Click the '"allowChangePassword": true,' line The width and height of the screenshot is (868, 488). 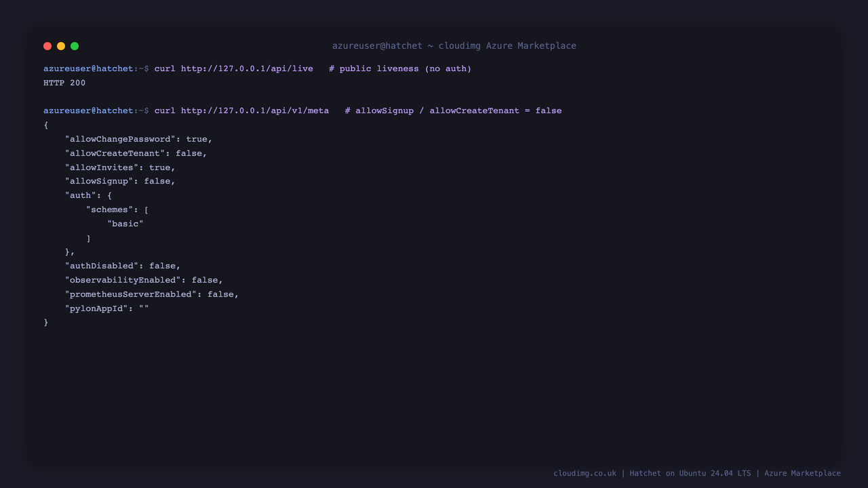[x=138, y=139]
